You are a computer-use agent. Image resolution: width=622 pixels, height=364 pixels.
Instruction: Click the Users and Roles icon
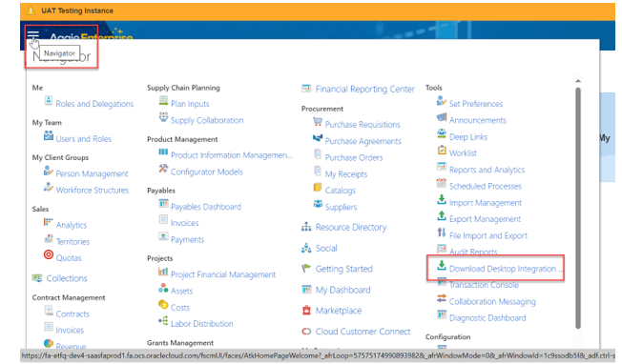(x=49, y=136)
